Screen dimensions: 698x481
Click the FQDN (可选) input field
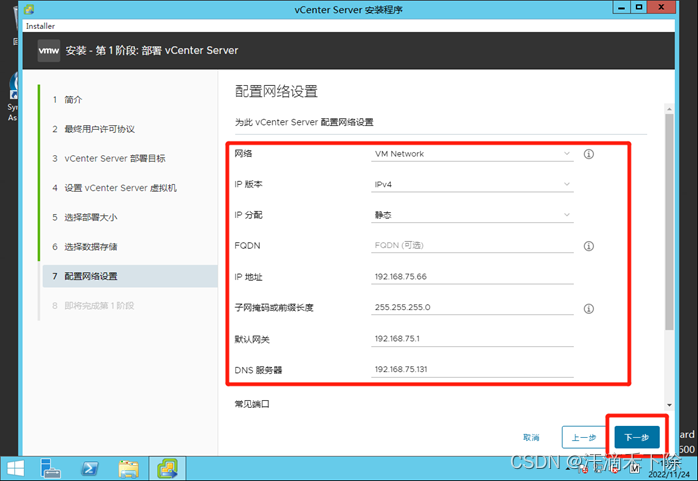click(x=472, y=245)
